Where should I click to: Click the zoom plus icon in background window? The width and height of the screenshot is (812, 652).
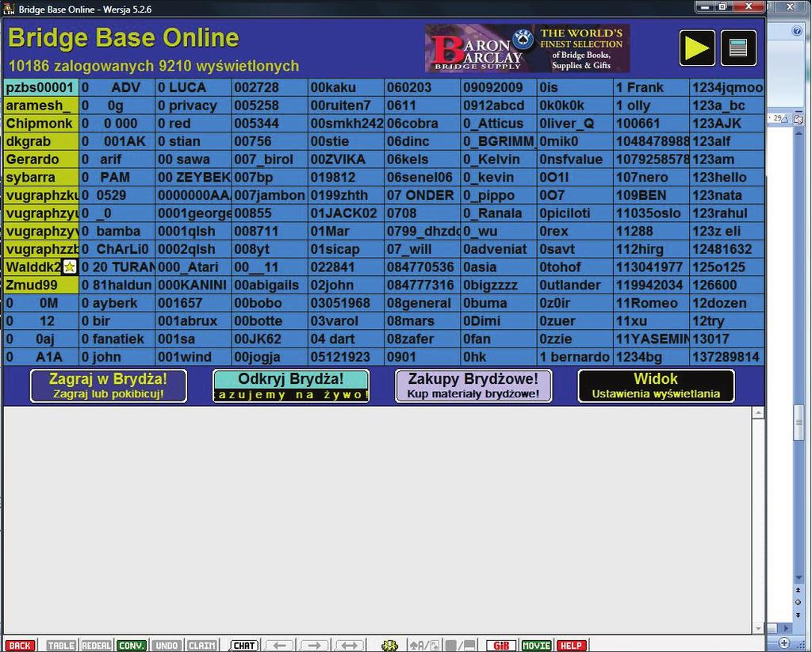[784, 642]
